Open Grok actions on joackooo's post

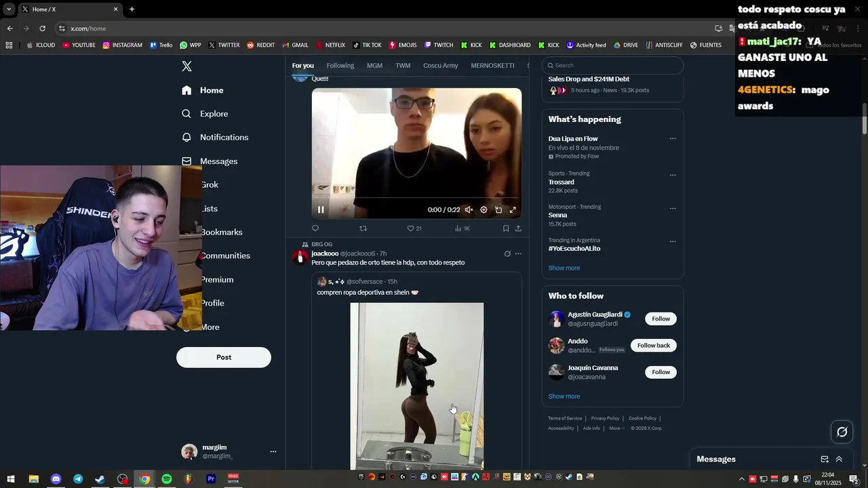(507, 253)
